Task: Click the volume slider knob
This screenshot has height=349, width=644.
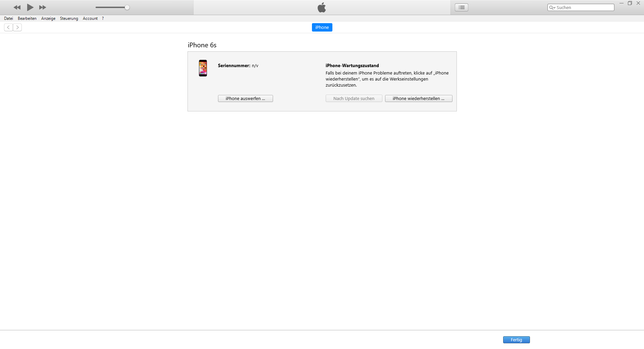Action: (127, 7)
